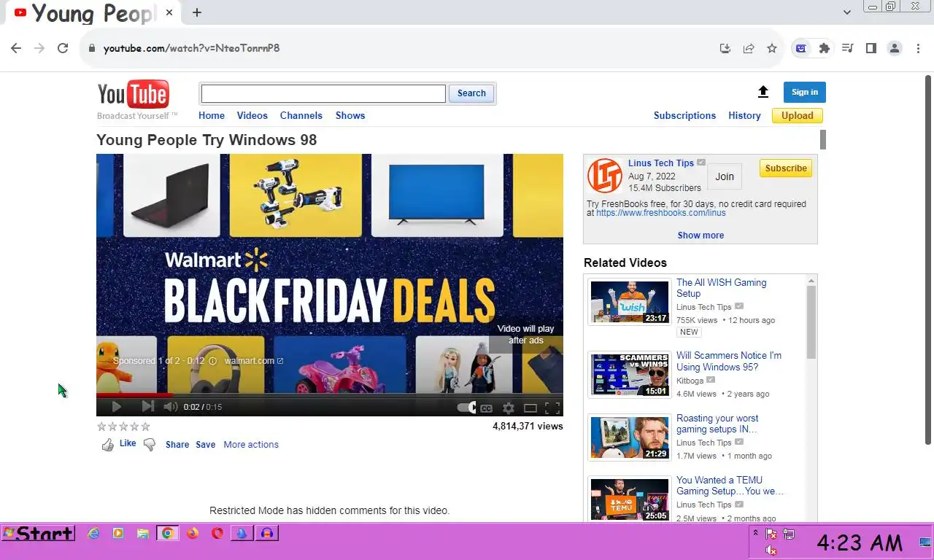The width and height of the screenshot is (934, 560).
Task: Go to Subscriptions
Action: [684, 115]
